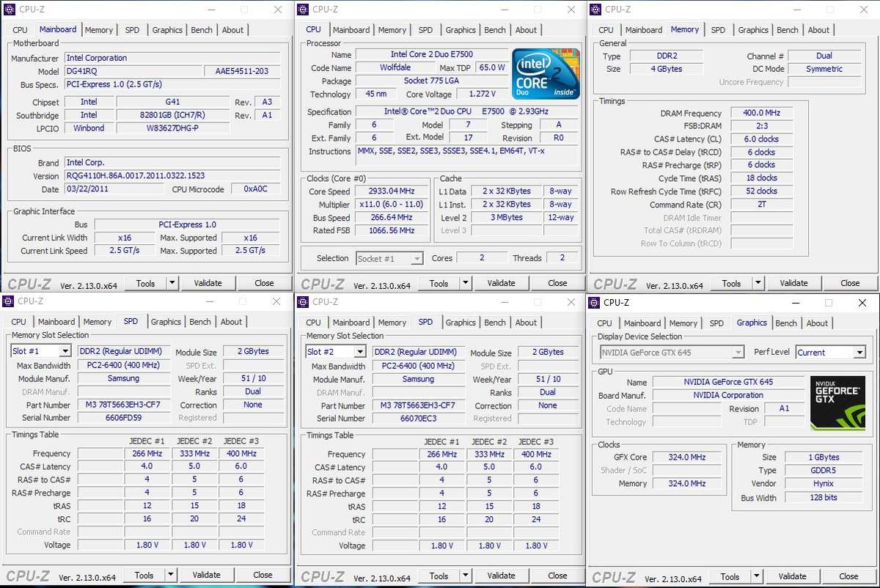Open the Socket #1 selection dropdown

click(389, 258)
